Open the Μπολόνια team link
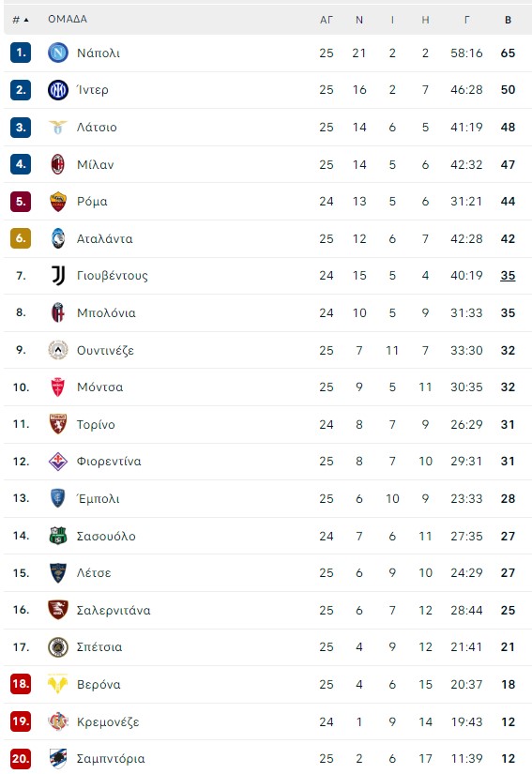 106,313
